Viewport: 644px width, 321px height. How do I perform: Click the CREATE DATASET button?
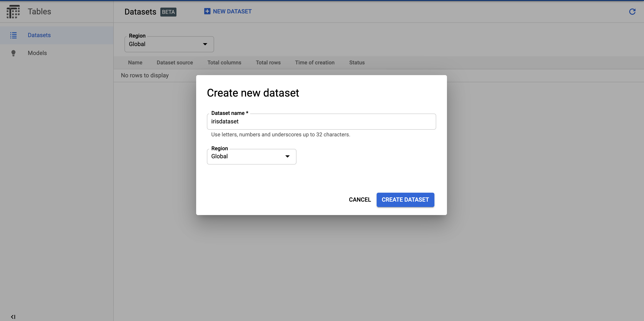[x=405, y=200]
